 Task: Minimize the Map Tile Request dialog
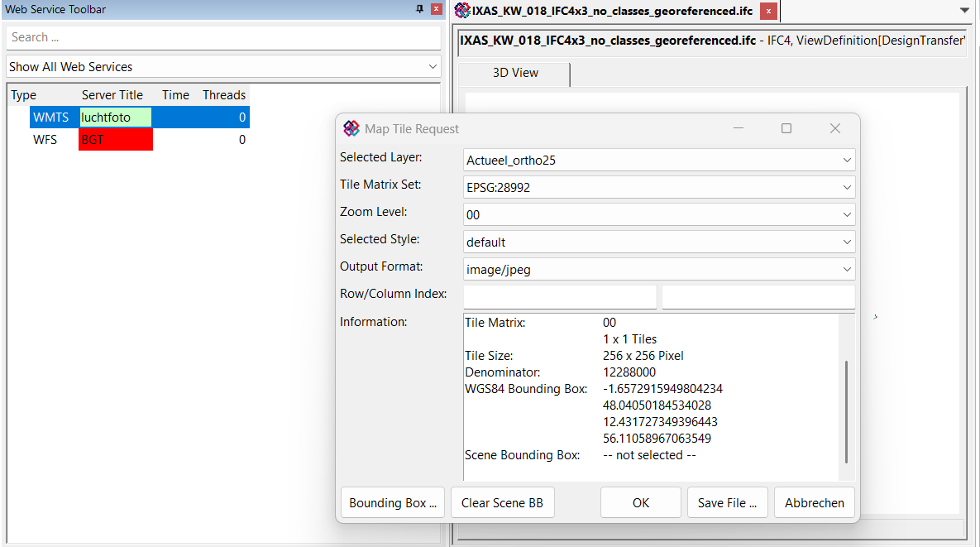(x=738, y=128)
